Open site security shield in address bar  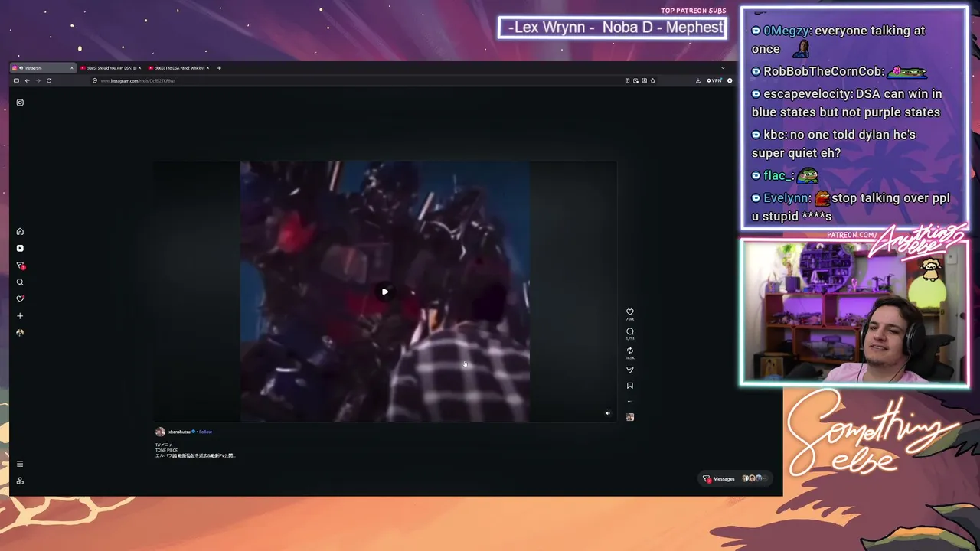pyautogui.click(x=95, y=80)
